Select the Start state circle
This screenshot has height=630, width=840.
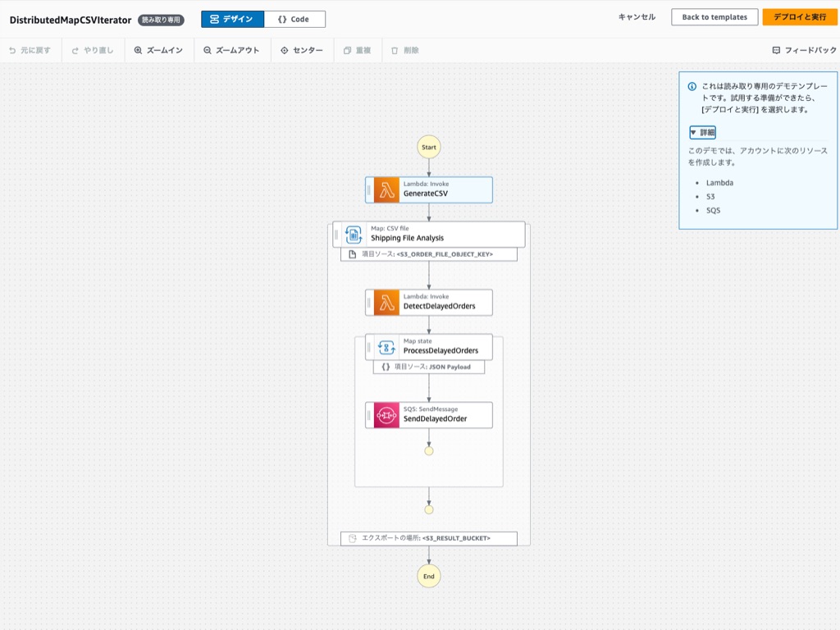point(428,147)
